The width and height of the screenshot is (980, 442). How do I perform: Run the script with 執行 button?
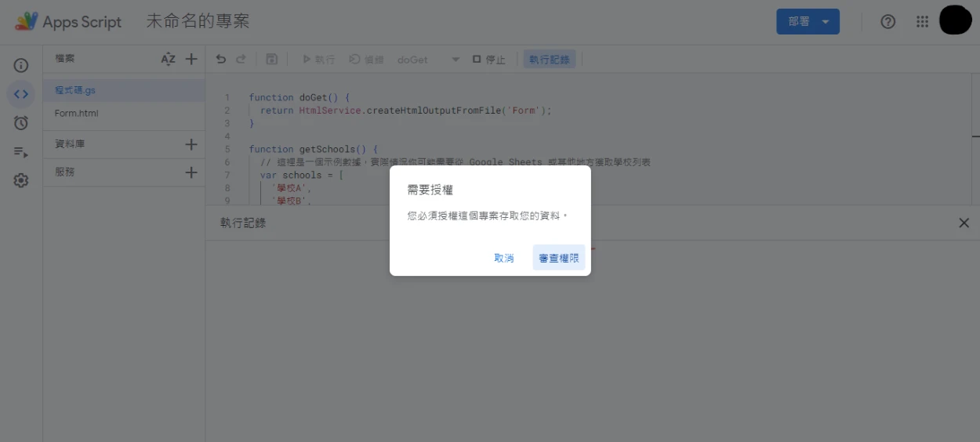(318, 59)
